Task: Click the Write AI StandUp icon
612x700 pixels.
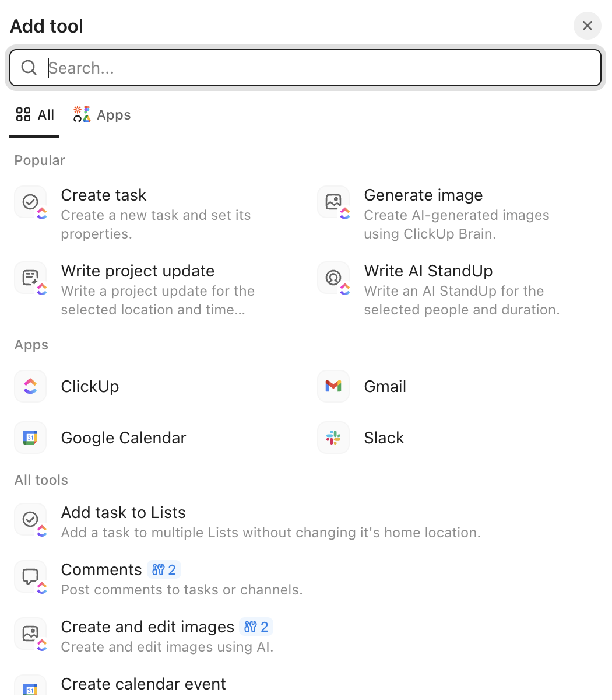Action: pos(333,278)
